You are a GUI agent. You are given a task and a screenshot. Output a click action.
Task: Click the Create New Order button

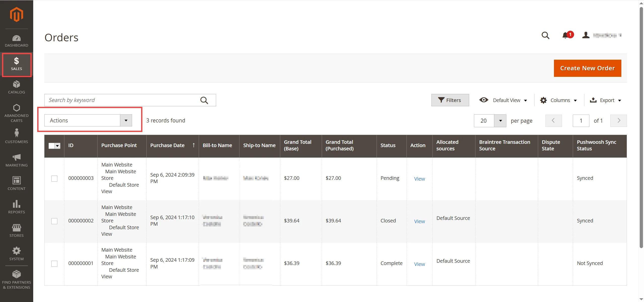coord(587,68)
